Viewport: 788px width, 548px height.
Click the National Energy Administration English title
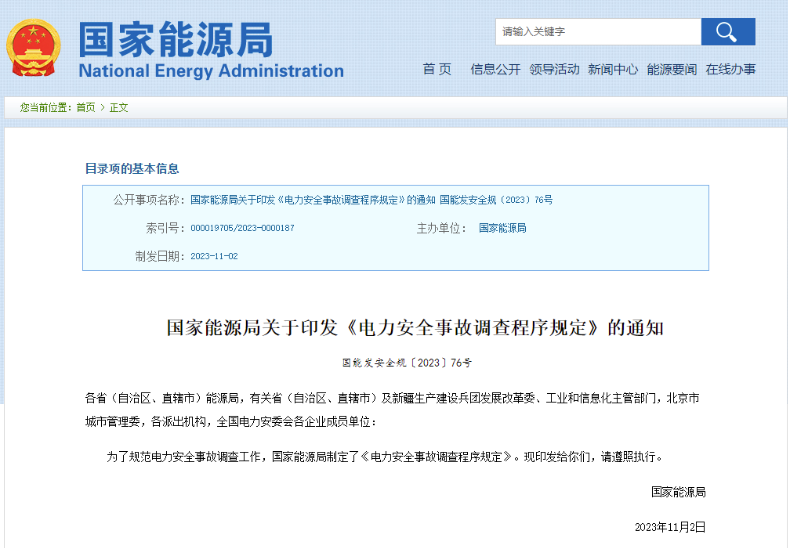(211, 71)
